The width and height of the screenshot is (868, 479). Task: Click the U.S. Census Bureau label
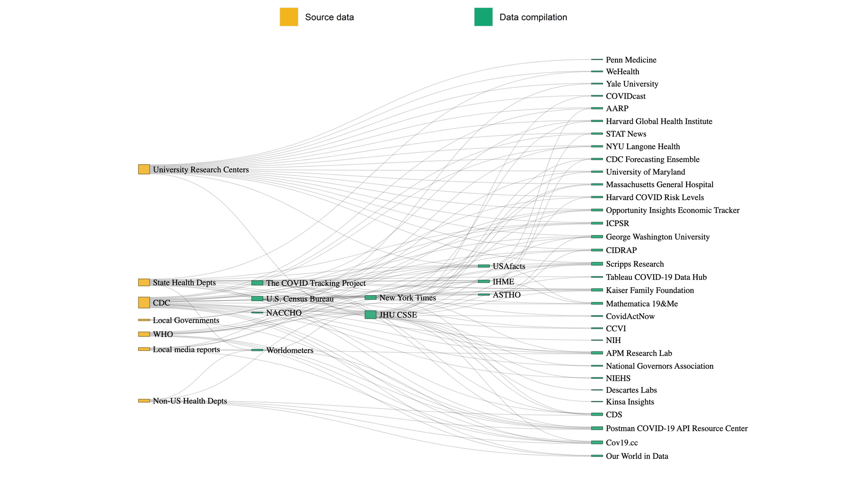(300, 299)
